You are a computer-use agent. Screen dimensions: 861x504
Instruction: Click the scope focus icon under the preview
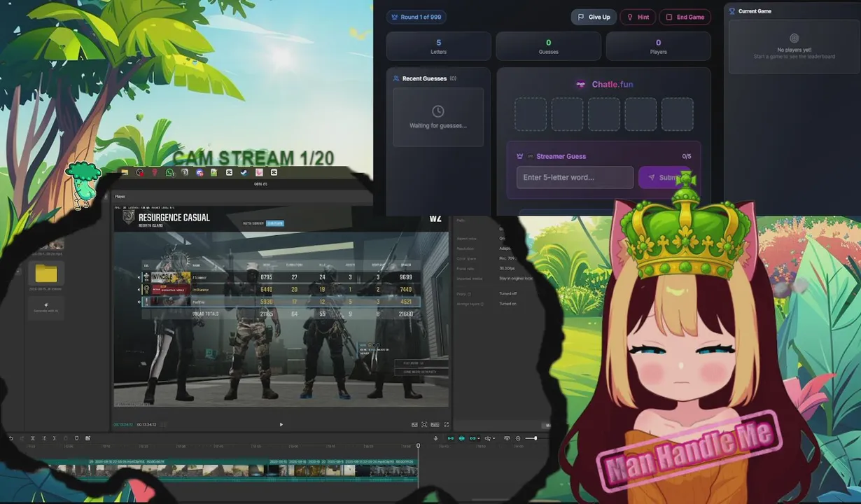[x=424, y=424]
